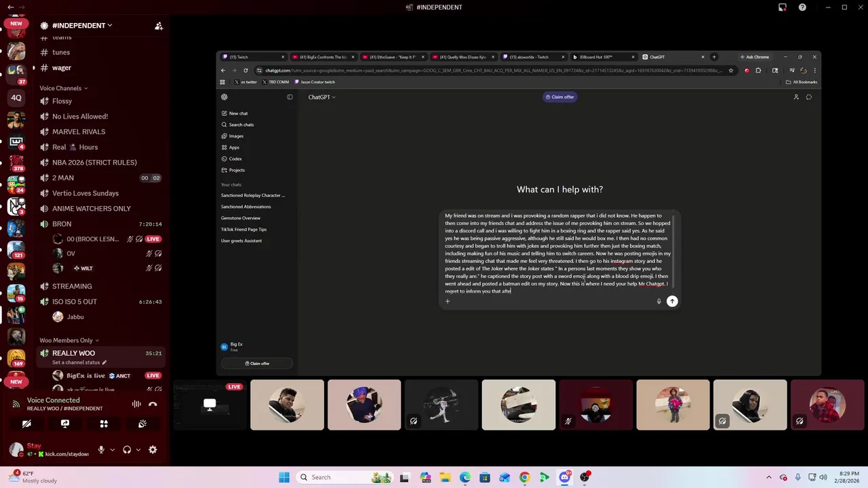Open ChatGPT temporary chat icon
Image resolution: width=868 pixels, height=488 pixels.
pos(808,97)
